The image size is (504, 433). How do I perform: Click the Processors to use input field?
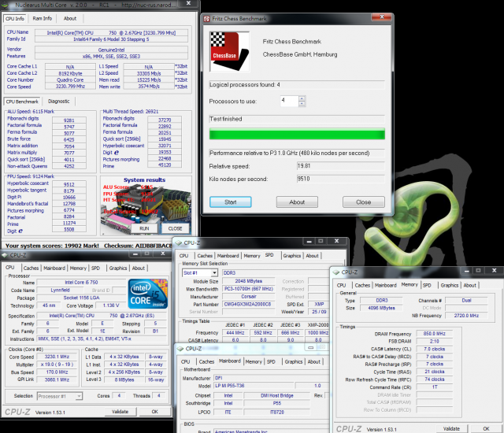tap(290, 101)
